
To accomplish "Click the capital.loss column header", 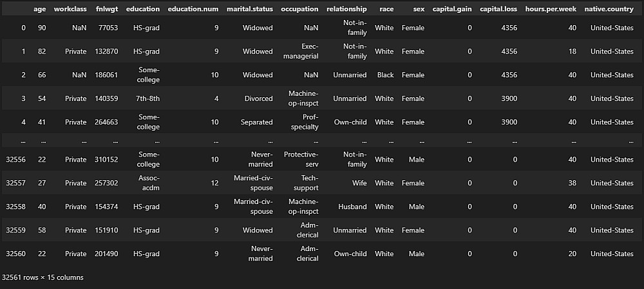I will [x=498, y=10].
